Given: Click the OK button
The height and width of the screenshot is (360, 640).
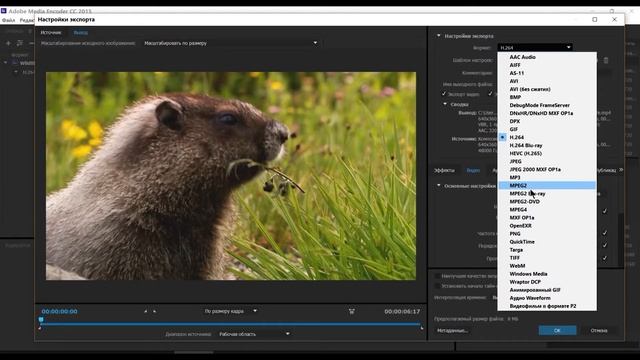Looking at the screenshot, I should click(x=557, y=331).
